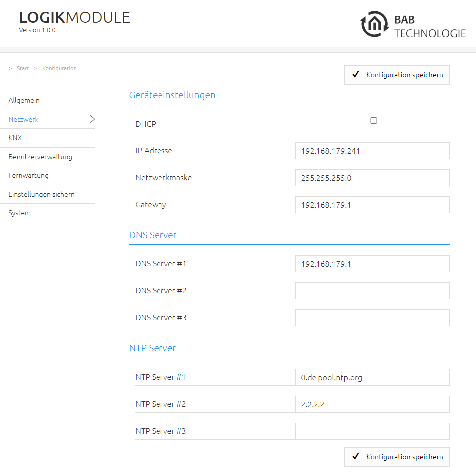Screen dimensions: 476x475
Task: Focus the Gateway input field
Action: click(x=372, y=205)
